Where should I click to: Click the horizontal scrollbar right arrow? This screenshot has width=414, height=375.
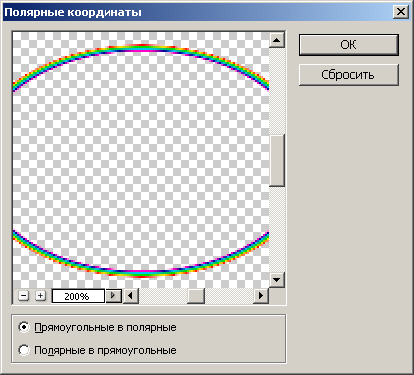pyautogui.click(x=261, y=296)
